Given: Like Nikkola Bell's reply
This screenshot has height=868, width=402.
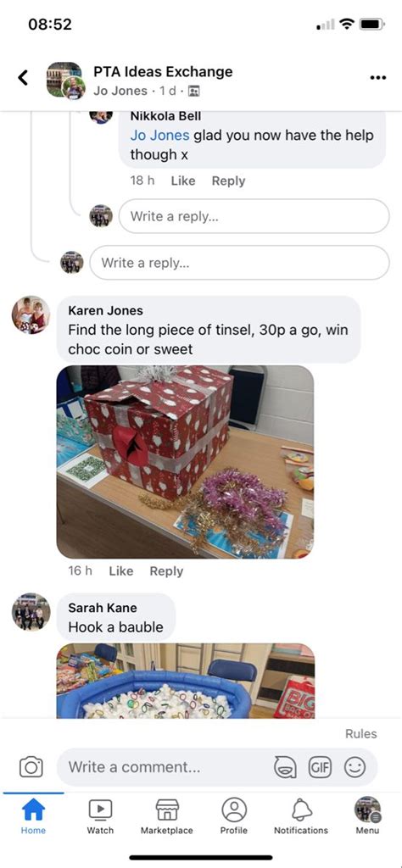Looking at the screenshot, I should click(x=182, y=181).
